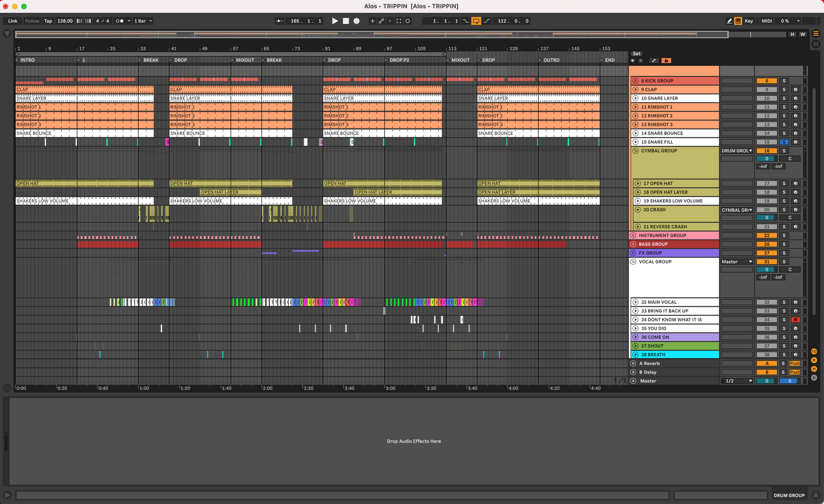Fold the CYMBAL GROUP track
The width and height of the screenshot is (824, 504).
coord(635,151)
